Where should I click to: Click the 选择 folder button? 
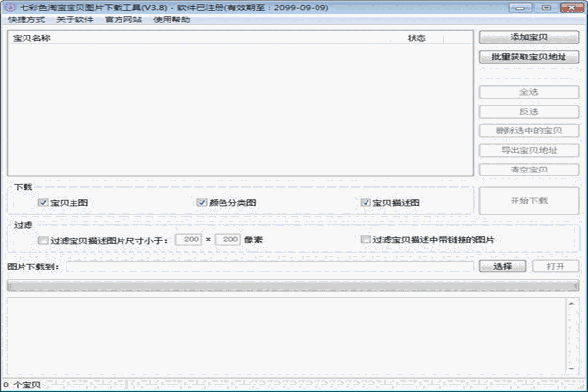pos(503,266)
